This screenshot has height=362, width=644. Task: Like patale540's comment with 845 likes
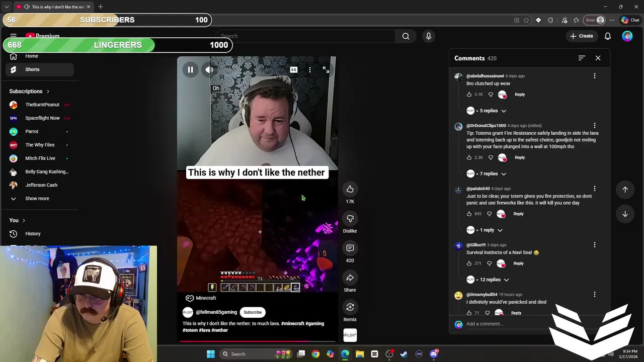pos(469,214)
